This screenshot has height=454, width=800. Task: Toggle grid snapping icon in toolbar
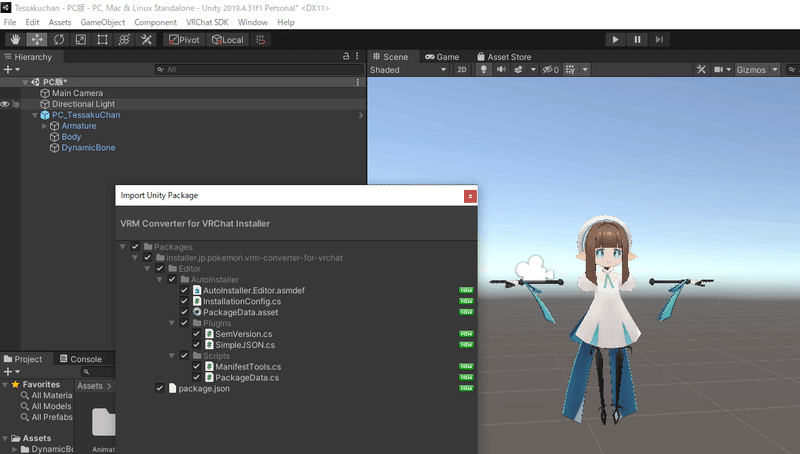[x=260, y=40]
